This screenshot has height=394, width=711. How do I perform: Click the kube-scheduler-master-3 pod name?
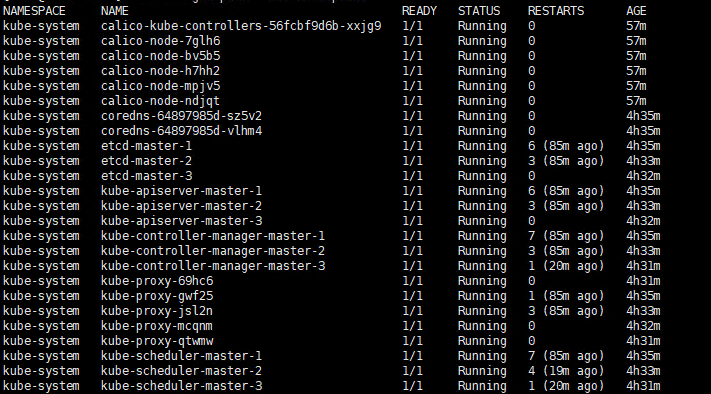point(181,386)
